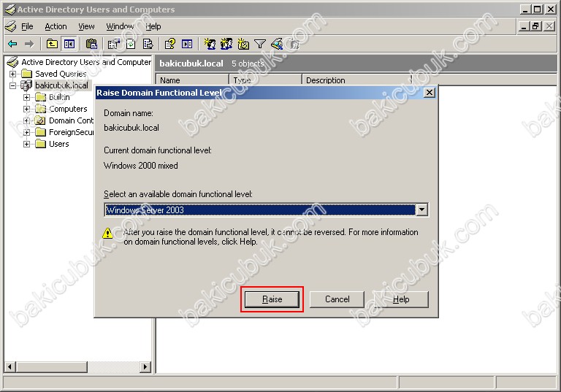Sort by the Description column header
Image resolution: width=561 pixels, height=392 pixels.
pos(357,80)
